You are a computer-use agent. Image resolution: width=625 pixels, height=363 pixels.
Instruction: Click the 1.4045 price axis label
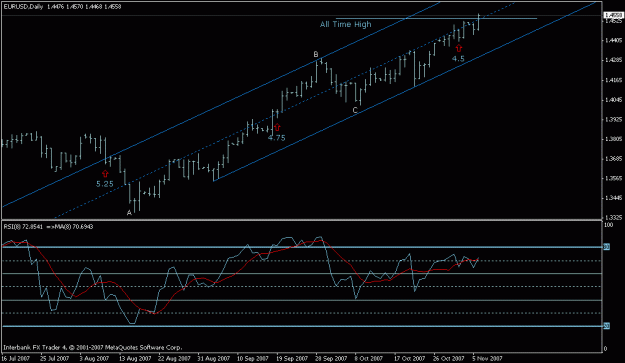[x=614, y=100]
